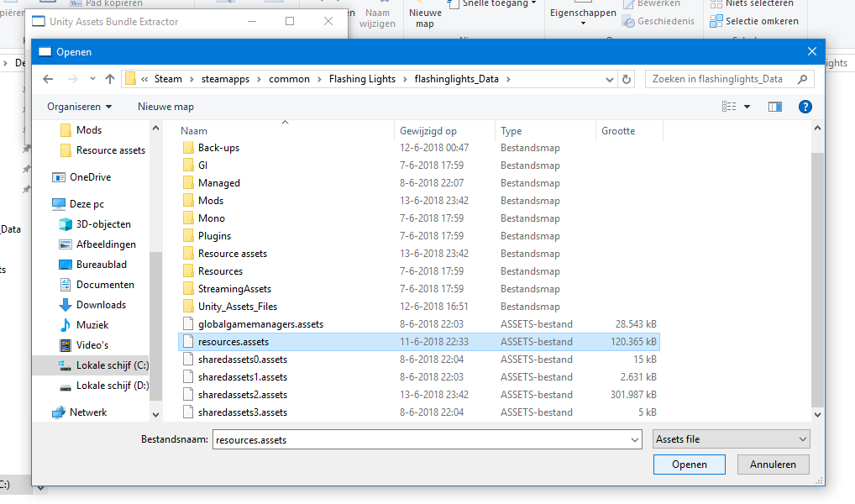855x504 pixels.
Task: Select globalgamemanagers.assets file
Action: [260, 324]
